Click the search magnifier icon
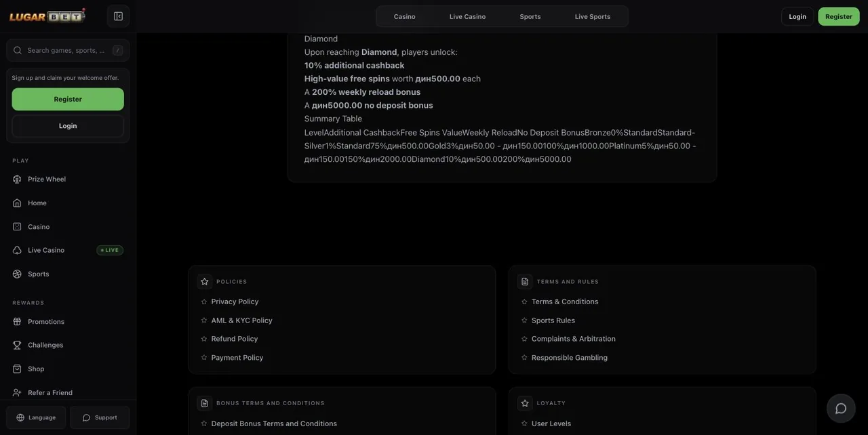Viewport: 868px width, 435px height. (18, 50)
